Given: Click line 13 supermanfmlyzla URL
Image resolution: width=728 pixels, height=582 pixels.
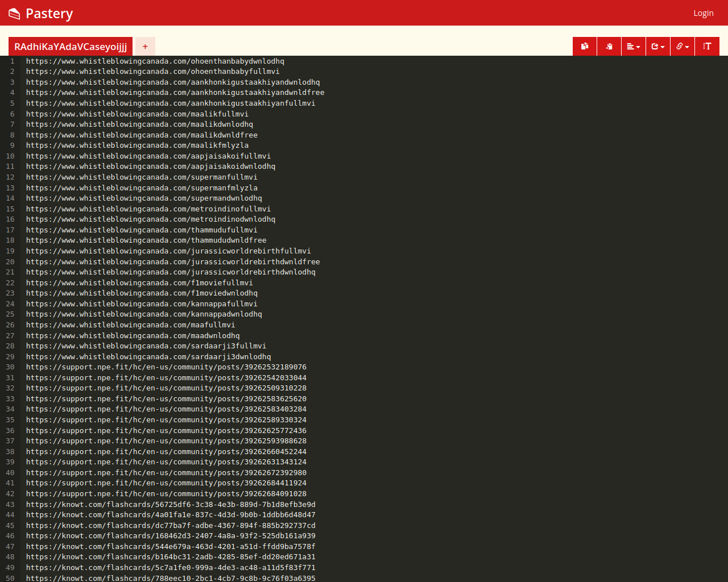Looking at the screenshot, I should 142,188.
